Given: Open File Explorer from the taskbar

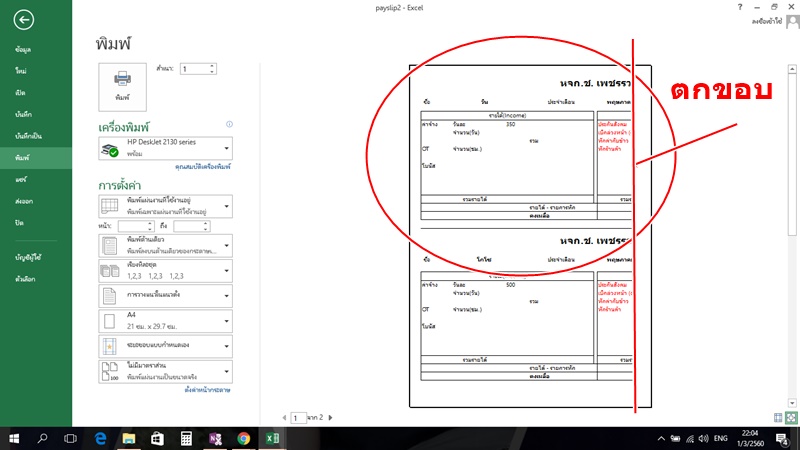Looking at the screenshot, I should coord(129,439).
